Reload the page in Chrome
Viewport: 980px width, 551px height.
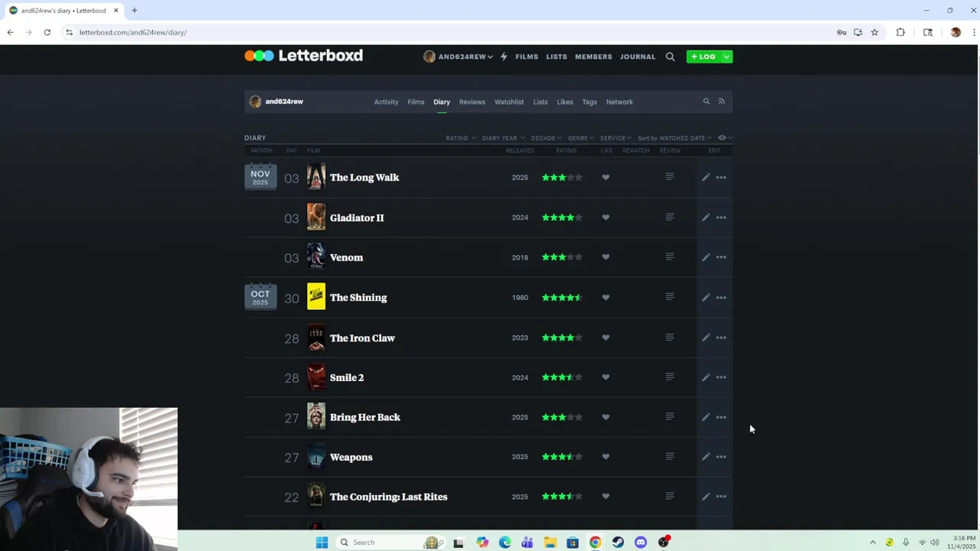tap(47, 32)
